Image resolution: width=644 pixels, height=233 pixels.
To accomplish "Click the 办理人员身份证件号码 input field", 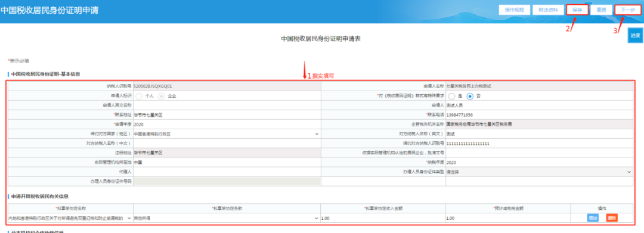I will pyautogui.click(x=227, y=181).
